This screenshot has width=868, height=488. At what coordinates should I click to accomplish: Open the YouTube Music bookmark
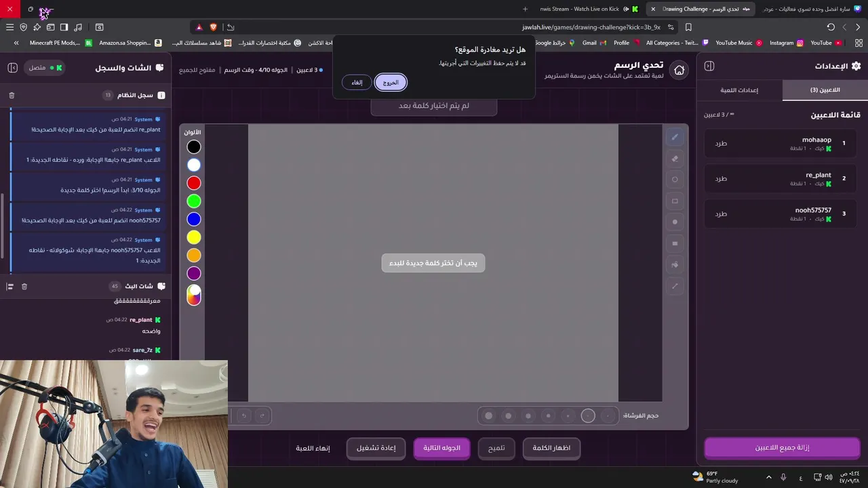pos(738,43)
